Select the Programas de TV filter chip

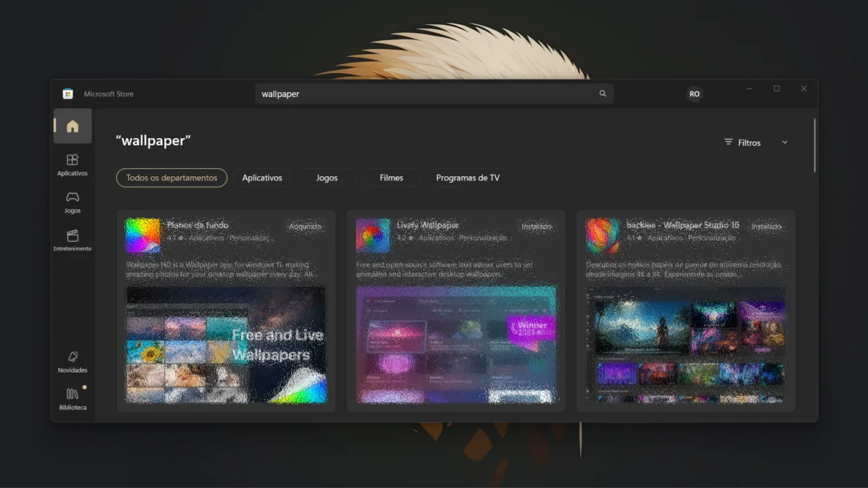[468, 178]
